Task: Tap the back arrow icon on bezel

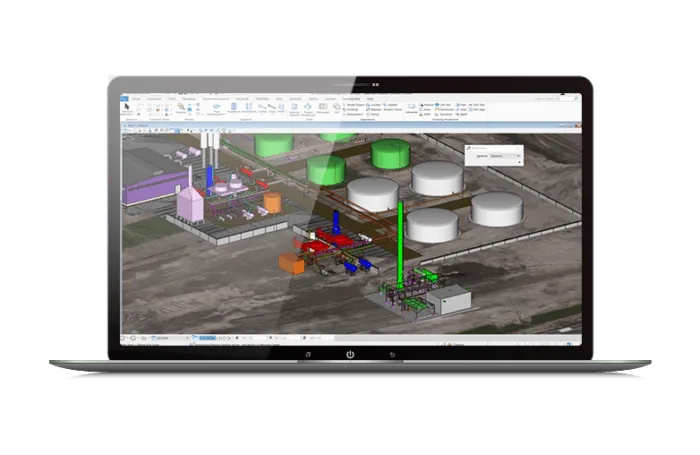Action: point(392,355)
